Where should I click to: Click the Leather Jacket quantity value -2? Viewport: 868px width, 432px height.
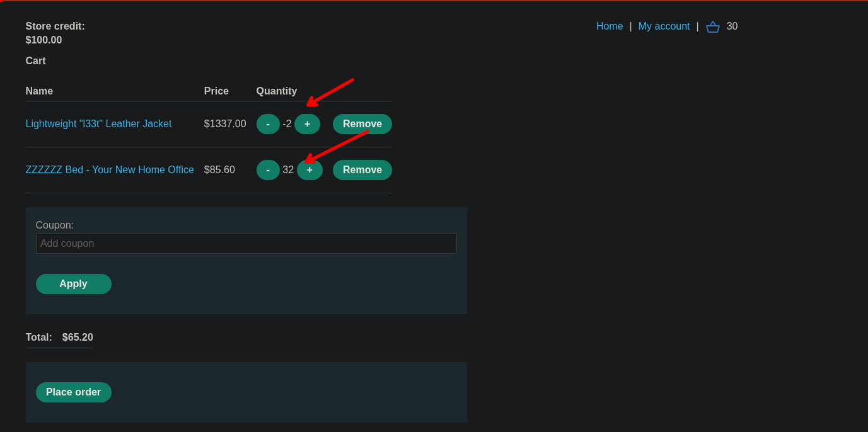point(287,124)
